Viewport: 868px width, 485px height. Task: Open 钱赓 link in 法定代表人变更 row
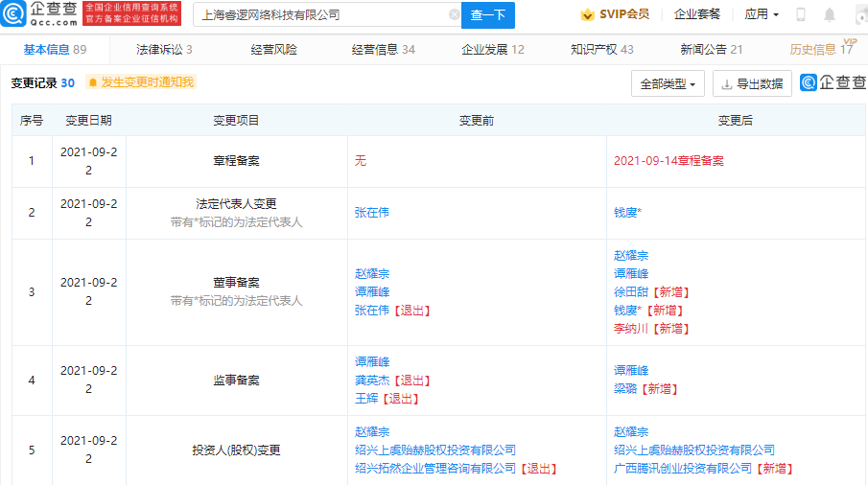coord(627,213)
